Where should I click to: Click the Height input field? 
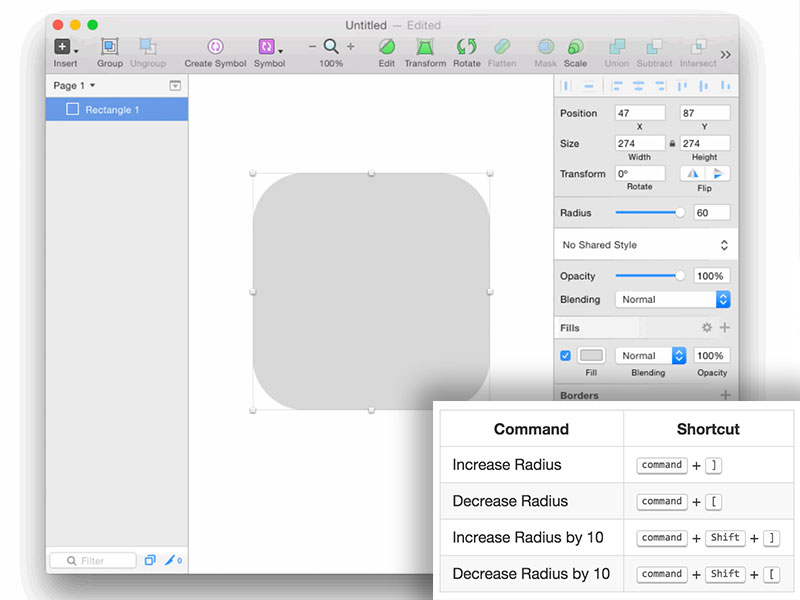coord(705,143)
